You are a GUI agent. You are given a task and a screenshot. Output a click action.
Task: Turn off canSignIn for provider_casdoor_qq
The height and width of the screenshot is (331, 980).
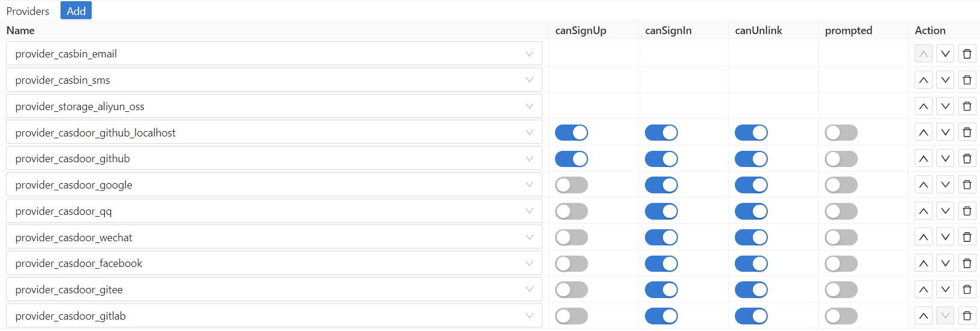661,211
